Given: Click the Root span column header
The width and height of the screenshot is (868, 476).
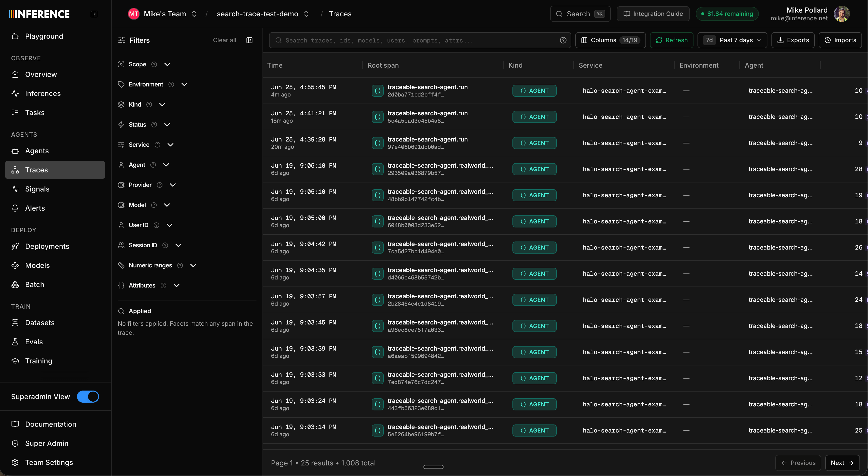Looking at the screenshot, I should 383,65.
